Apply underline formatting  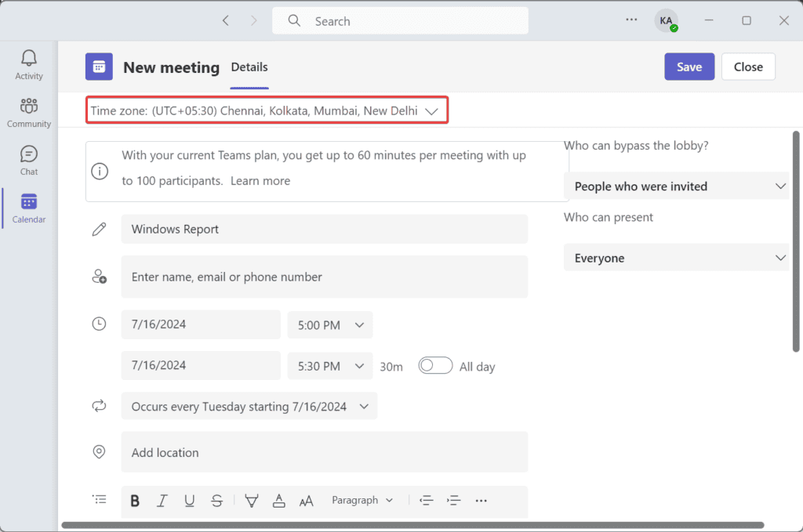[x=189, y=501]
